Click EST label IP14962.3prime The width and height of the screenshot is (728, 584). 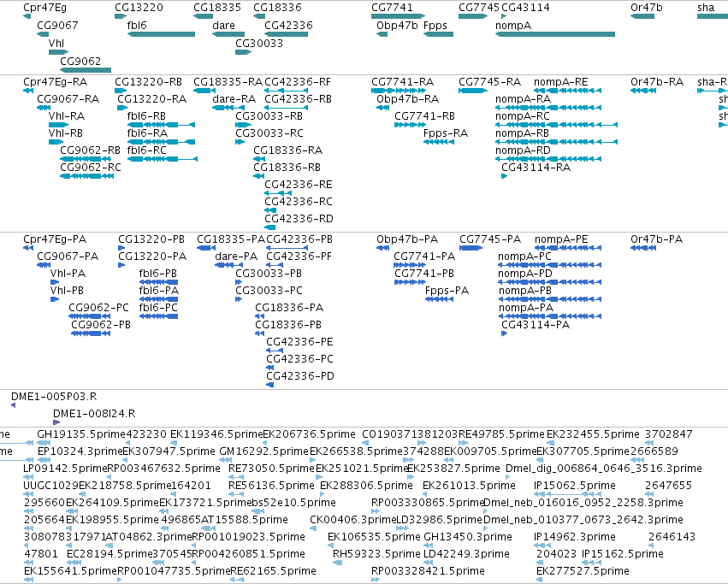(575, 537)
